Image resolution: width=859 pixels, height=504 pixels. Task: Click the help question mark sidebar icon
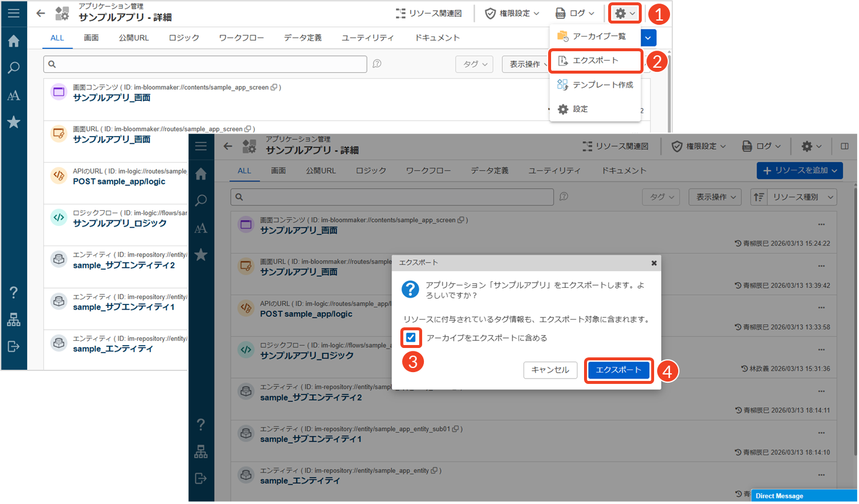pyautogui.click(x=201, y=425)
